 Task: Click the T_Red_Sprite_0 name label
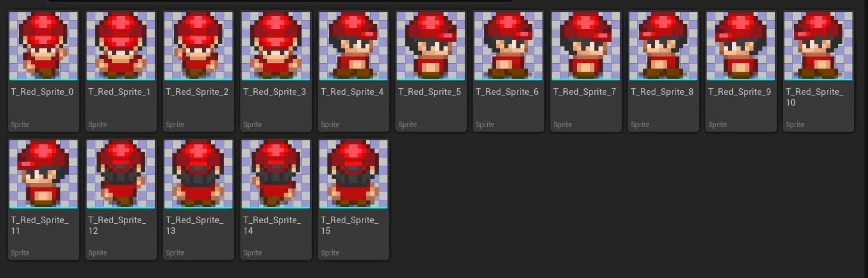42,92
